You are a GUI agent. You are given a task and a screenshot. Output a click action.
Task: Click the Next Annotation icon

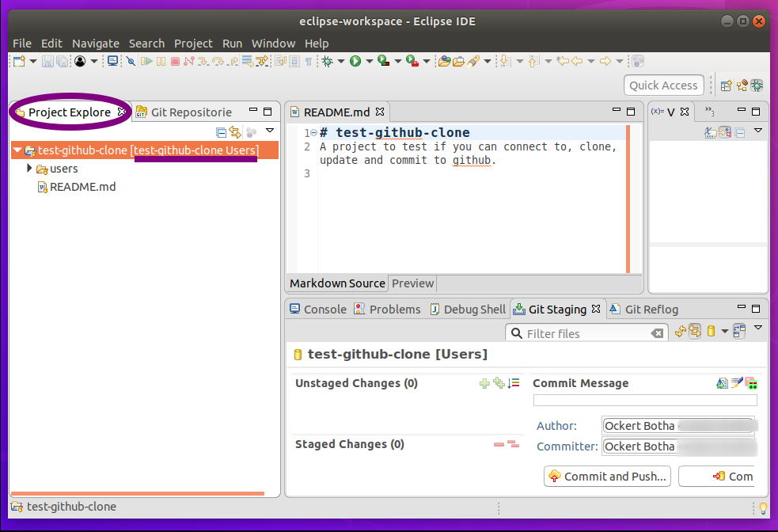pos(505,61)
